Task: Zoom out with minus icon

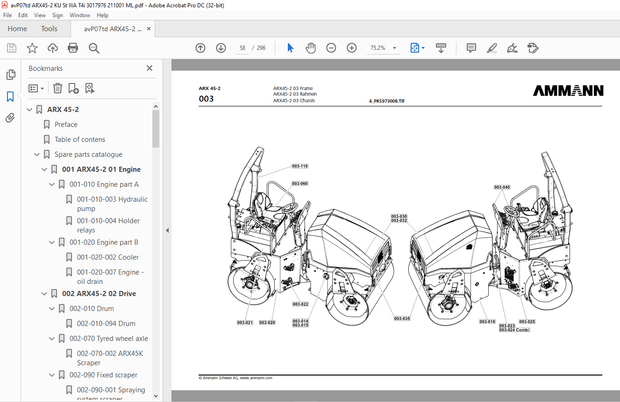Action: click(x=331, y=48)
